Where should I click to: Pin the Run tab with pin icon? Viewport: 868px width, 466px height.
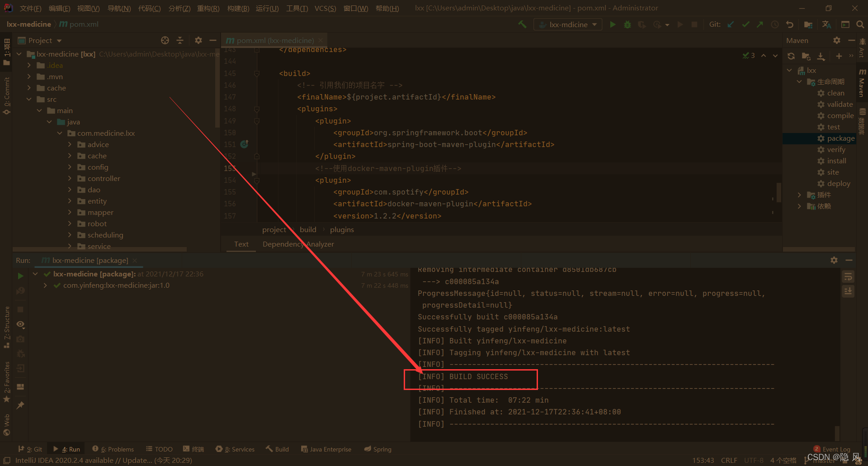pos(20,405)
